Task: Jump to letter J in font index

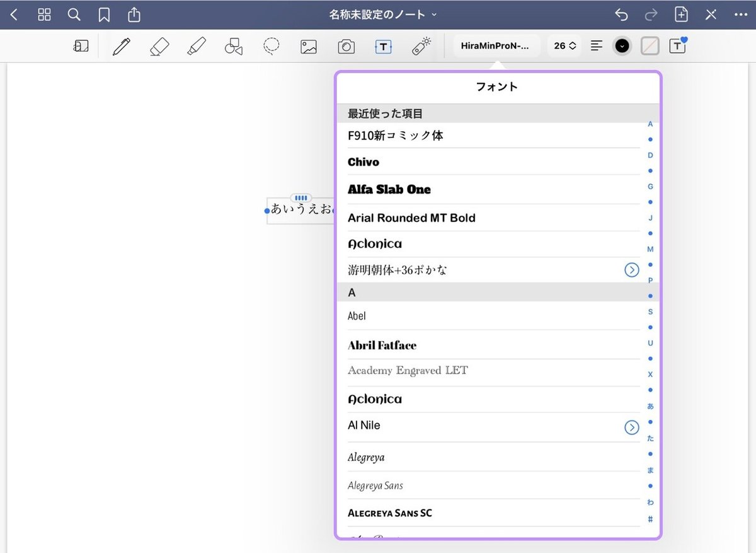Action: coord(650,218)
